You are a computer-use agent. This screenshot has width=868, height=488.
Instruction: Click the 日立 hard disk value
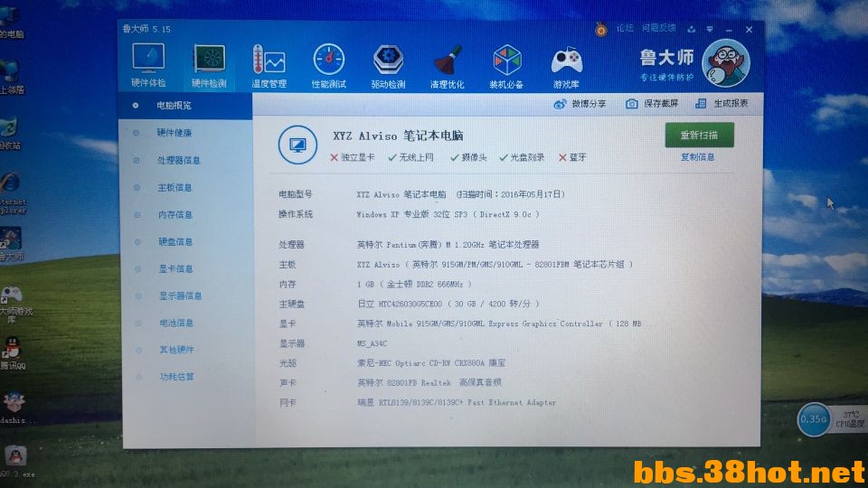[x=448, y=304]
